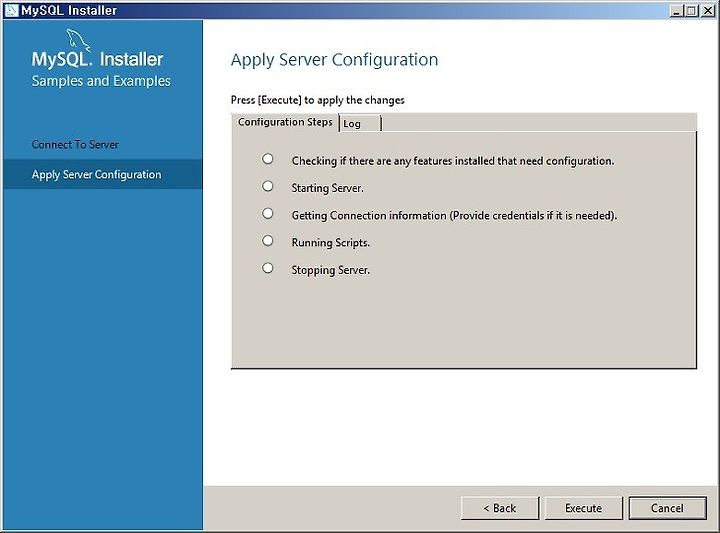Close the MySQL Installer window
The image size is (720, 533).
tap(708, 11)
